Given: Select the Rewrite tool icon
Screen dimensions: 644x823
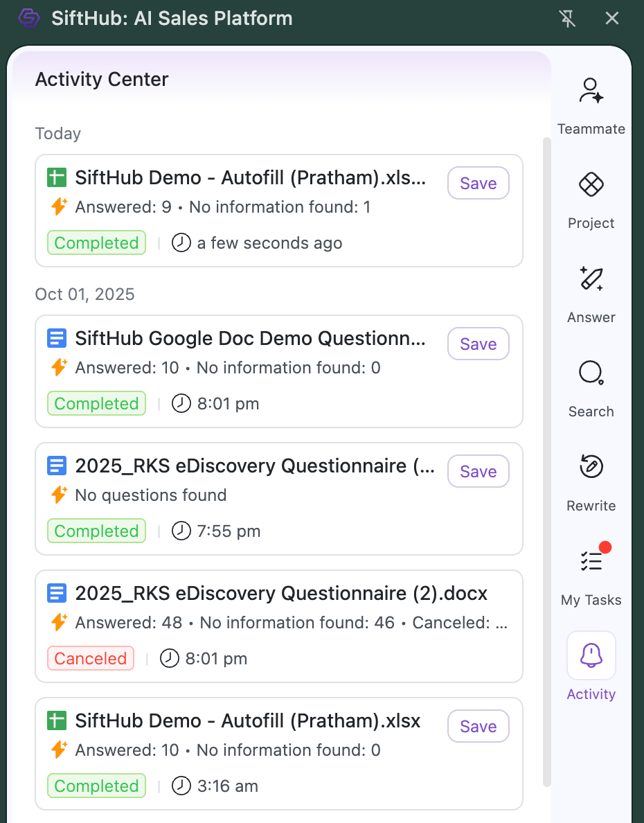Looking at the screenshot, I should (591, 468).
